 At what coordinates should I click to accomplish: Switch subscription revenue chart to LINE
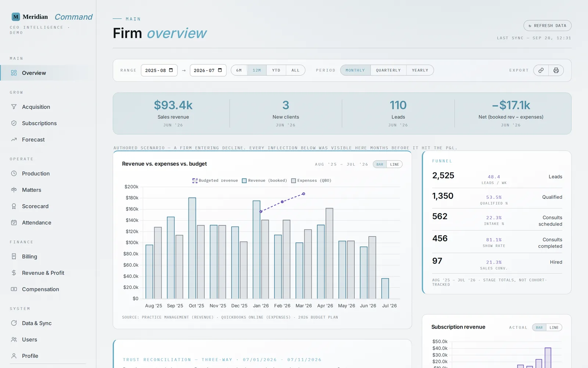554,328
